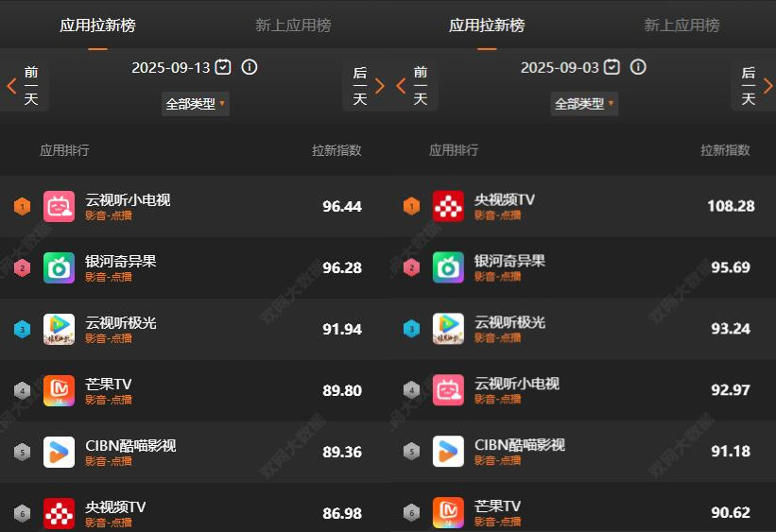776x532 pixels.
Task: Open 芒果TV icon in left ranking
Action: pyautogui.click(x=59, y=390)
